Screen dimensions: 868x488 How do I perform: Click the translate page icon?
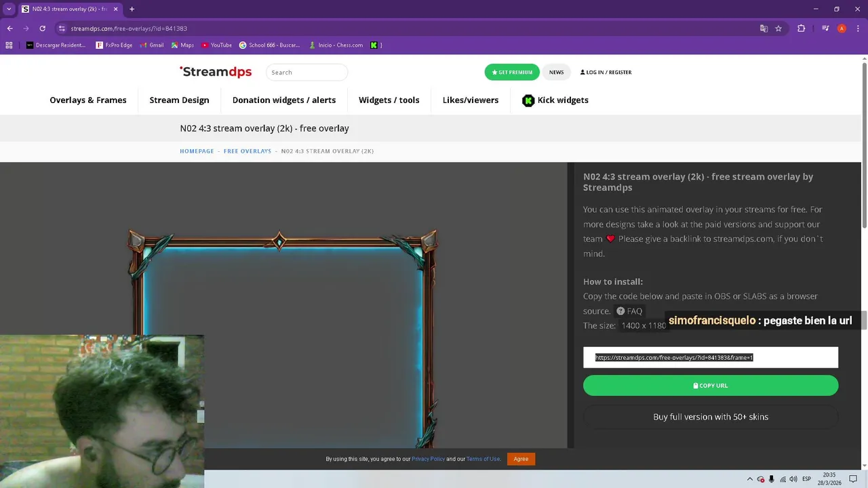[764, 28]
